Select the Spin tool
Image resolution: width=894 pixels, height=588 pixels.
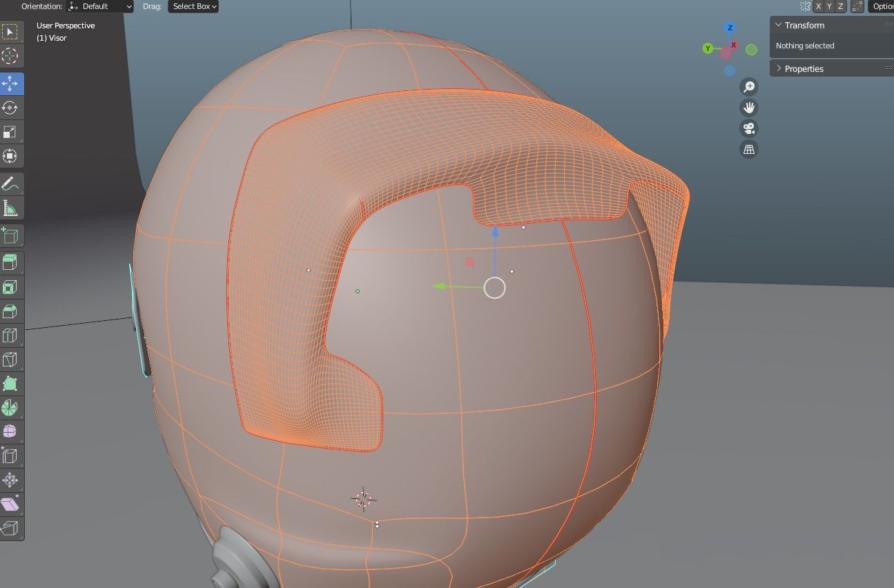pos(10,408)
